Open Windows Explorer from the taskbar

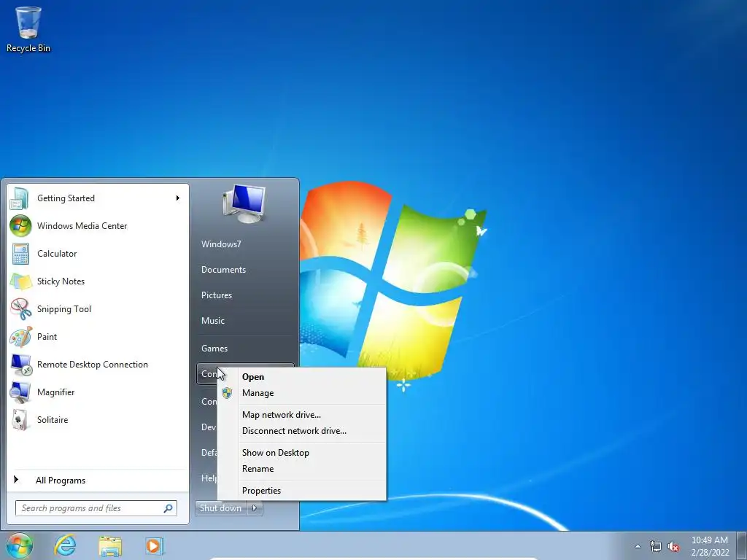110,545
